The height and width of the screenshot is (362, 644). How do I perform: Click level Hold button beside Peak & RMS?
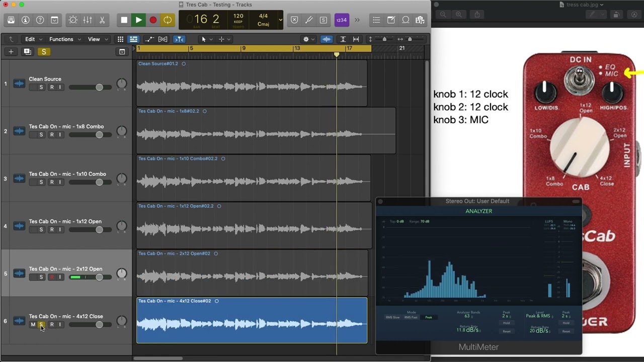coord(566,323)
